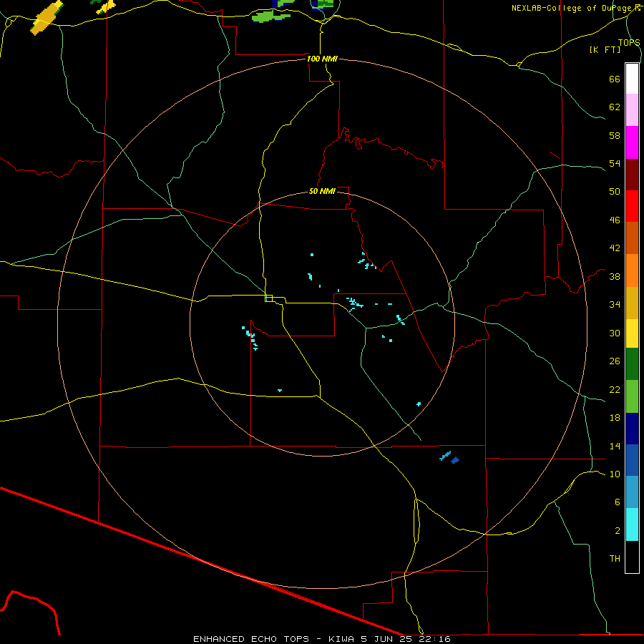Click the 62 legend value
This screenshot has width=644, height=644.
[615, 107]
